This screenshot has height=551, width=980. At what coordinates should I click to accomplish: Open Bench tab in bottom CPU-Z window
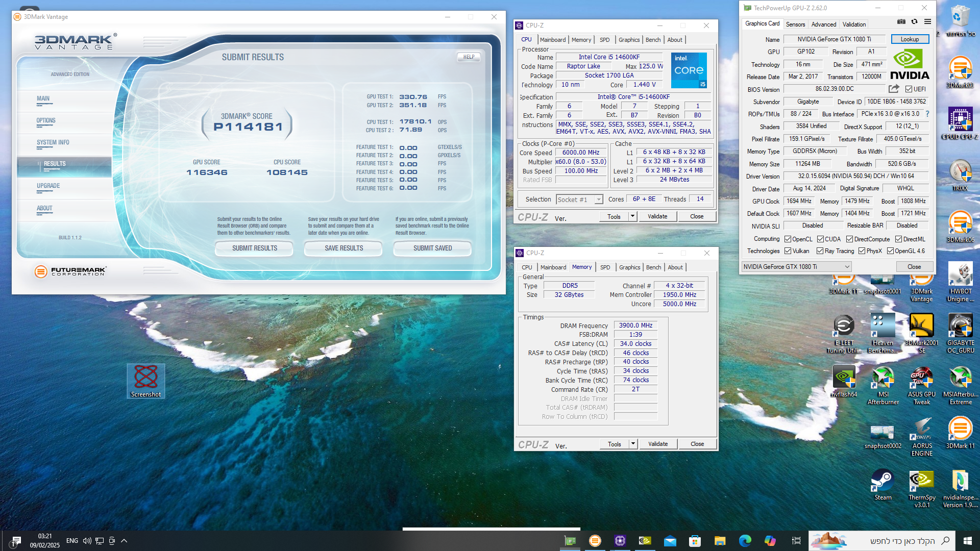653,267
